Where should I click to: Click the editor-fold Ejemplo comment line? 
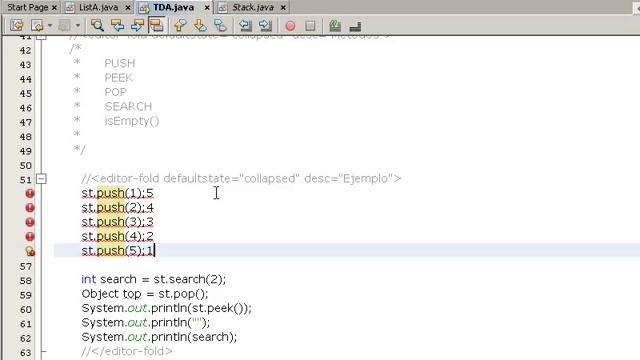[x=241, y=179]
